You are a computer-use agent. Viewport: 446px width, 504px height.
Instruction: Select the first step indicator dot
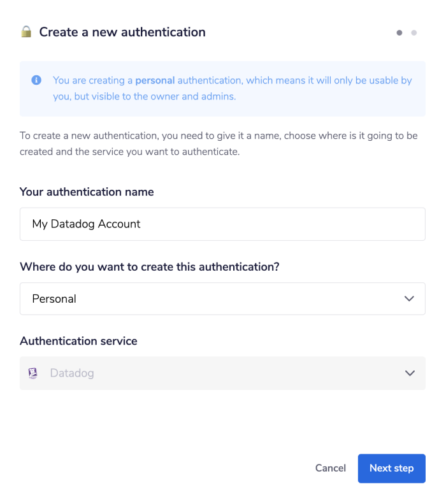(399, 32)
